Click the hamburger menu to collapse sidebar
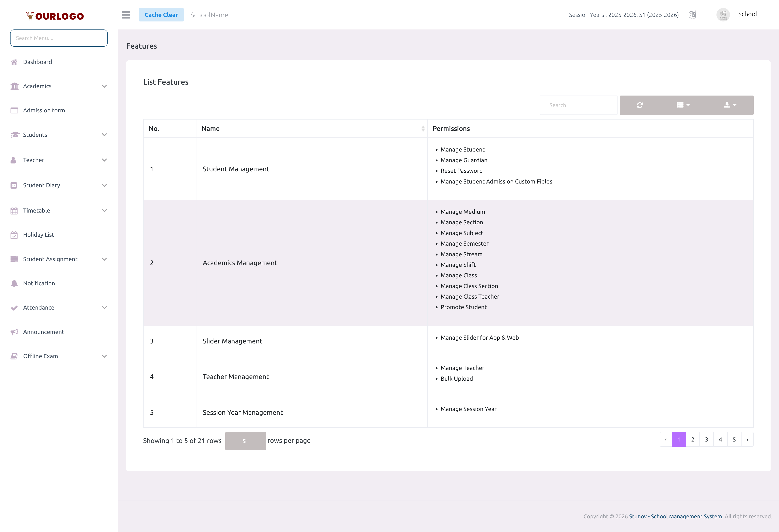This screenshot has width=779, height=532. tap(126, 15)
